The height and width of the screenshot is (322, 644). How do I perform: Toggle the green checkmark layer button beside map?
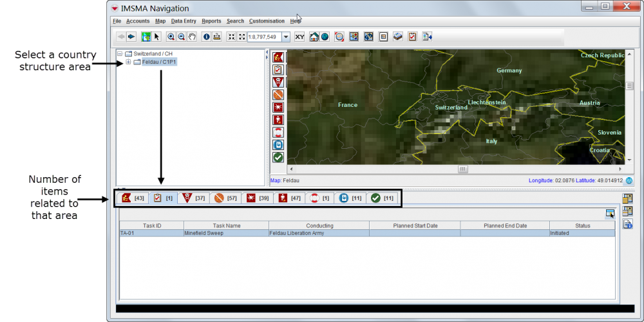pyautogui.click(x=278, y=157)
